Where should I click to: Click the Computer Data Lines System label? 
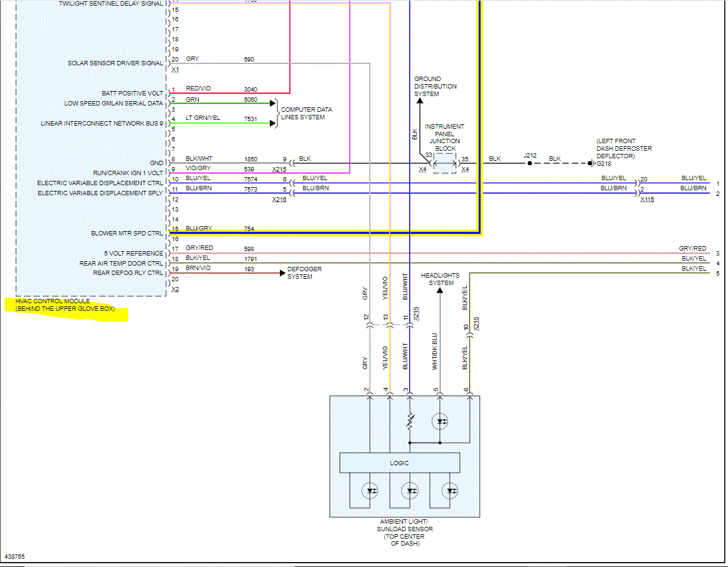(x=306, y=113)
